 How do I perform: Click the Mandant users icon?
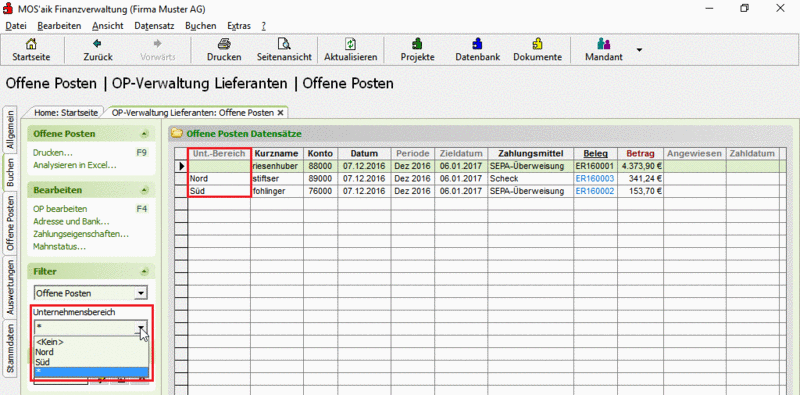604,44
